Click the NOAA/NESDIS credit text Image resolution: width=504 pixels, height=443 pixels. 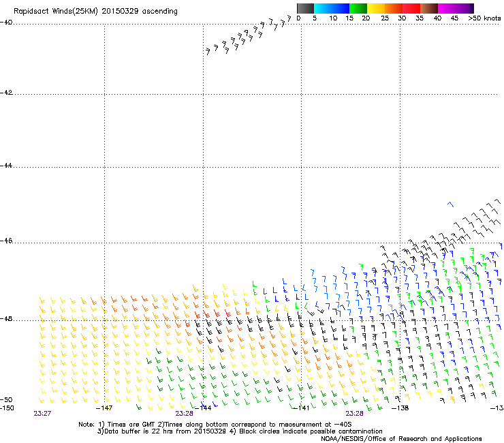[x=401, y=439]
